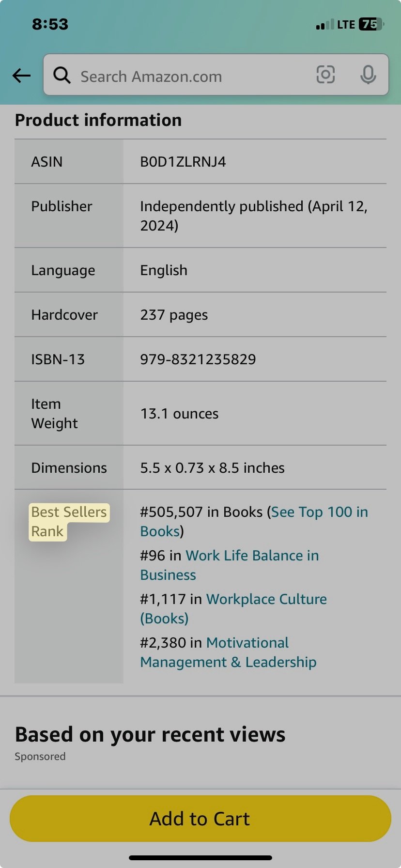Select the highlighted Best Sellers Rank label

point(69,522)
